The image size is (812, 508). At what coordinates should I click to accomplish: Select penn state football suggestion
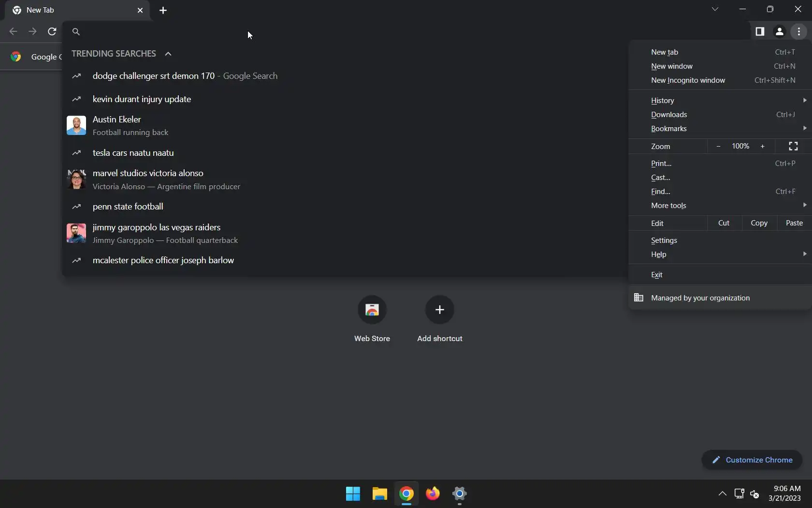[345, 207]
